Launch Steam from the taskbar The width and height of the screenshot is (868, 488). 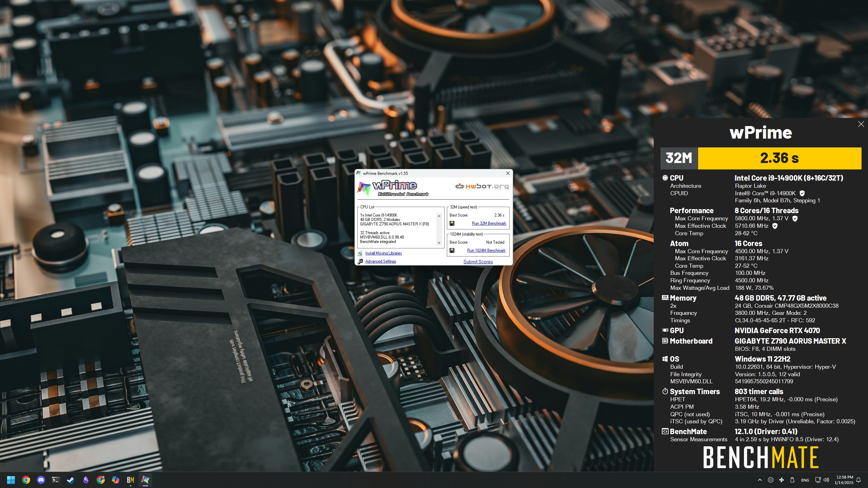pos(71,480)
